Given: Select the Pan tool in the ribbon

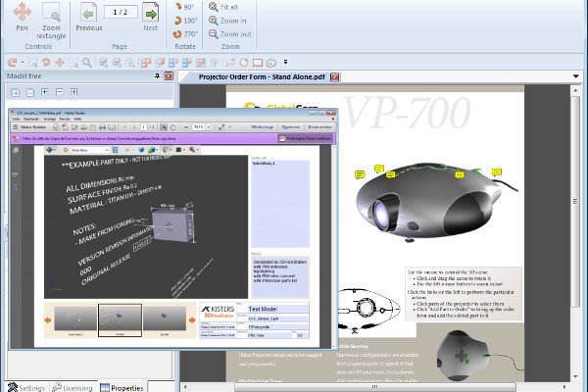Looking at the screenshot, I should [22, 17].
